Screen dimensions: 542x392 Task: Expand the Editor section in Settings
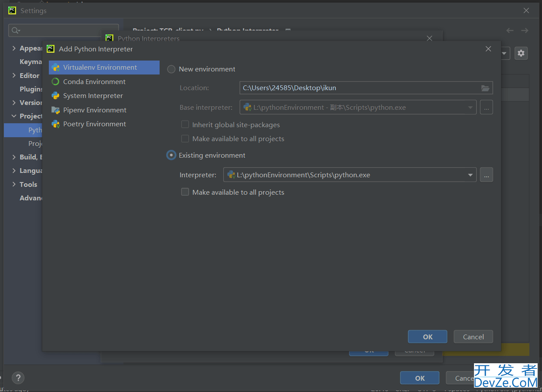pyautogui.click(x=14, y=75)
